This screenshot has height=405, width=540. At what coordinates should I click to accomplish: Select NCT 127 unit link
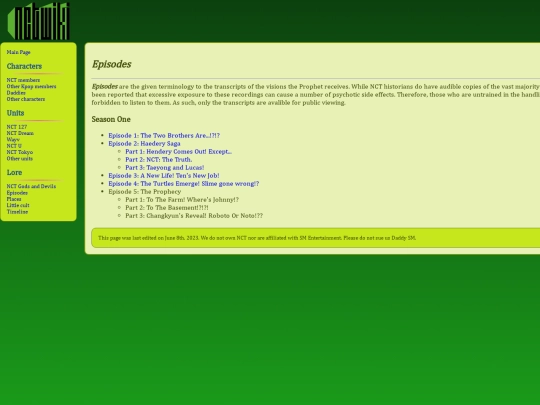pyautogui.click(x=17, y=127)
